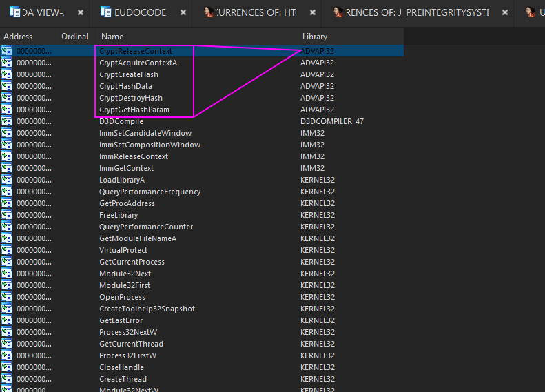This screenshot has height=392, width=545.
Task: Click the Ordinal column header
Action: pos(74,37)
